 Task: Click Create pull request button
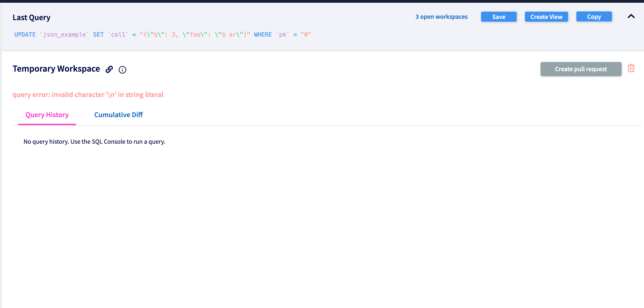point(581,69)
